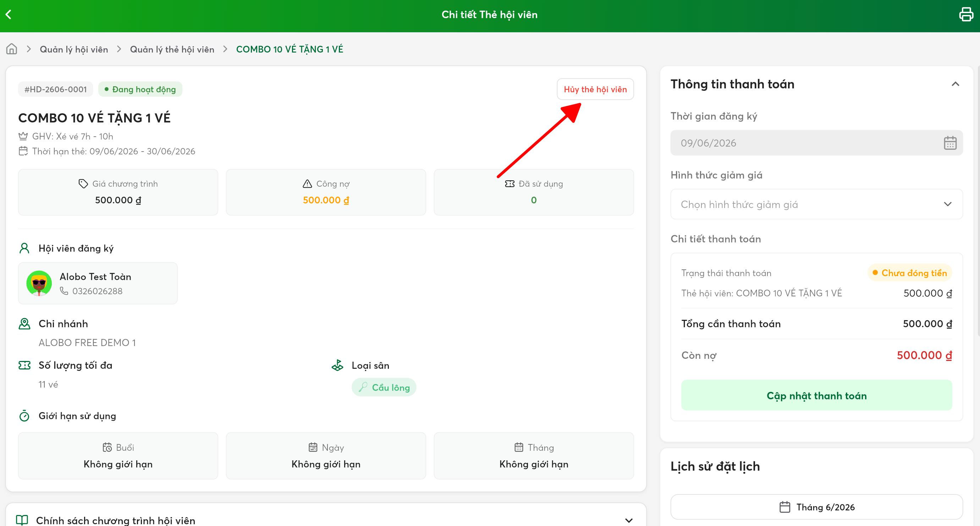
Task: Click the price tag icon for Giá chương trình
Action: pos(83,184)
